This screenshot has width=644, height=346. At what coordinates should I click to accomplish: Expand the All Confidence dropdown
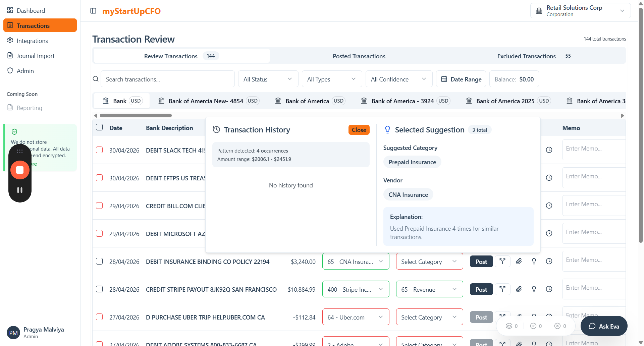398,79
